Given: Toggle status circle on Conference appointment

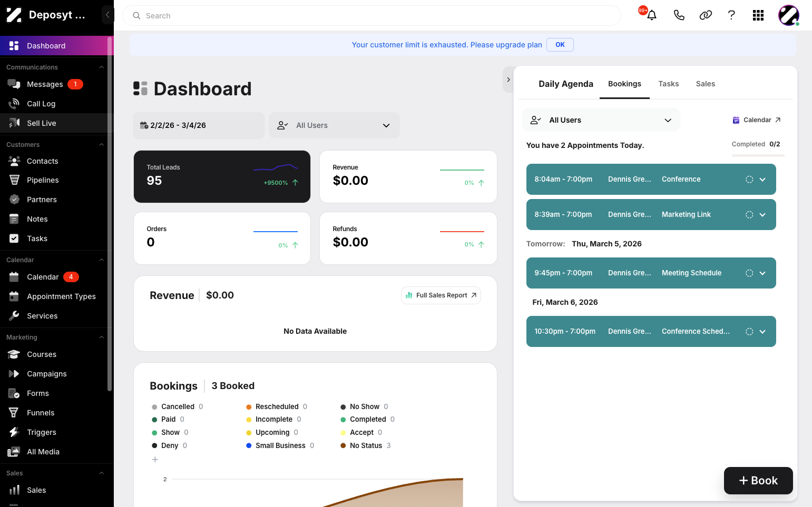Looking at the screenshot, I should click(x=749, y=180).
